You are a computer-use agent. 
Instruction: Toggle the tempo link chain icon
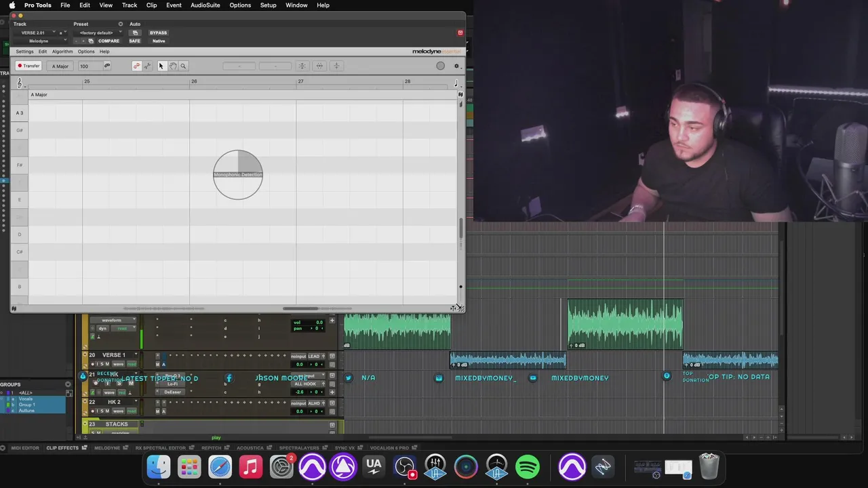107,66
